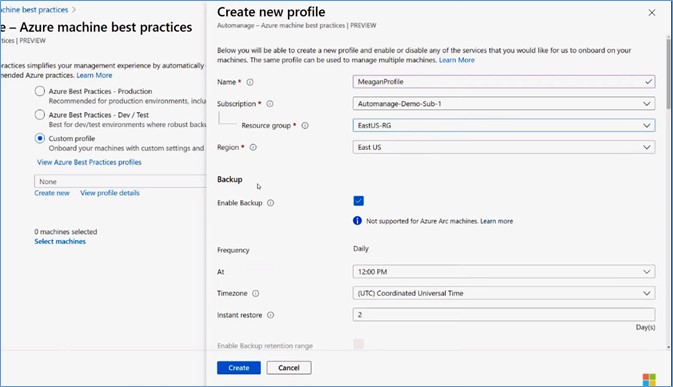Select Azure Best Practices - Dev / Test radio
The image size is (673, 387).
point(40,115)
